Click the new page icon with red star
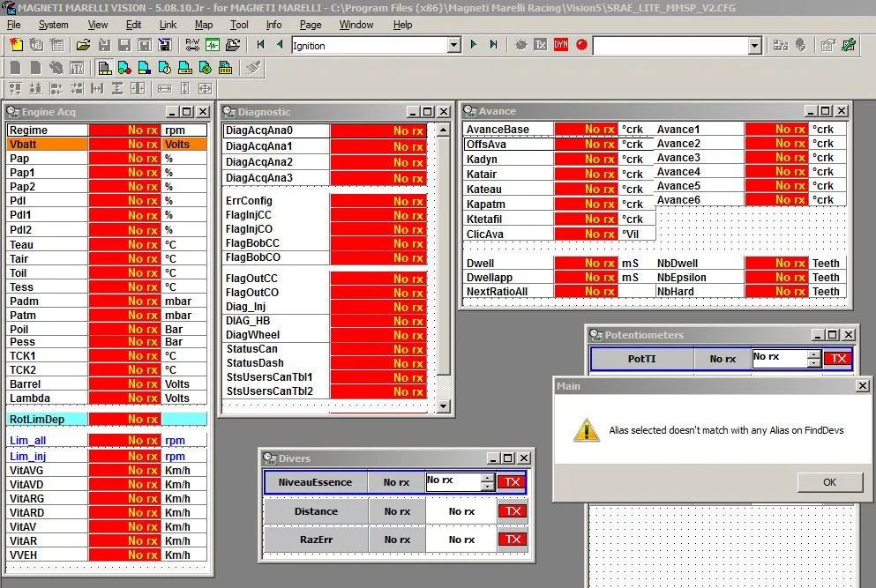876x588 pixels. tap(16, 45)
